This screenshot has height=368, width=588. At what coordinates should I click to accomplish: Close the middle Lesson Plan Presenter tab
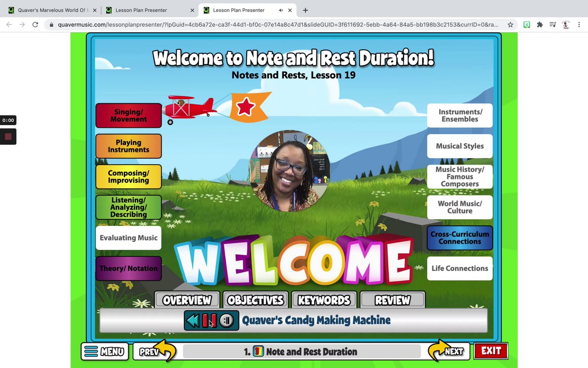tap(192, 10)
